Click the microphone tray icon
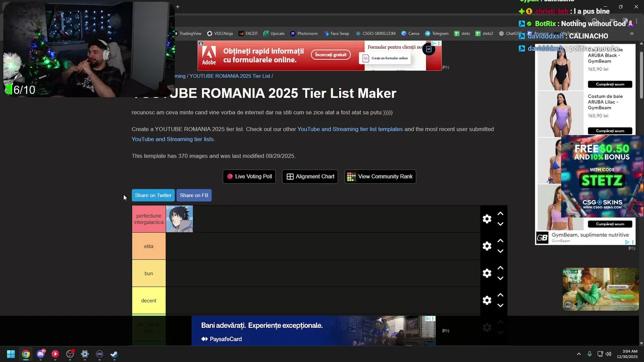The height and width of the screenshot is (362, 644). pyautogui.click(x=589, y=354)
